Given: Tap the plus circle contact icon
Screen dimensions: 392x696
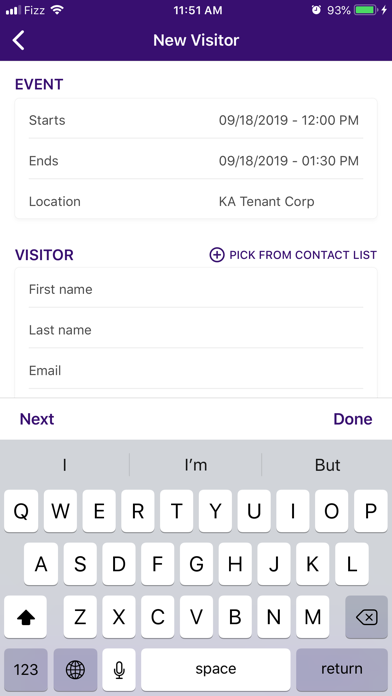Looking at the screenshot, I should click(217, 255).
